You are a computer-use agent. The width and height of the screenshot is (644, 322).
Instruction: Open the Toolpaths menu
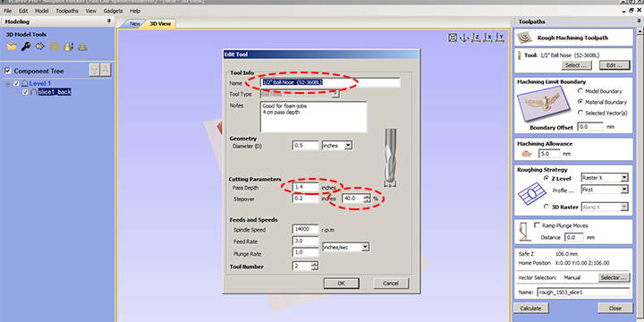coord(67,11)
